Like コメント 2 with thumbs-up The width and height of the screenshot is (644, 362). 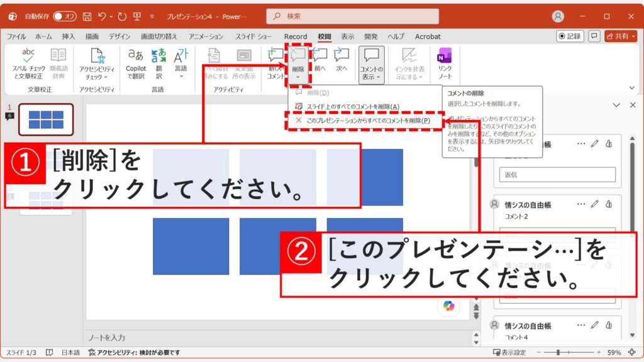[x=609, y=204]
